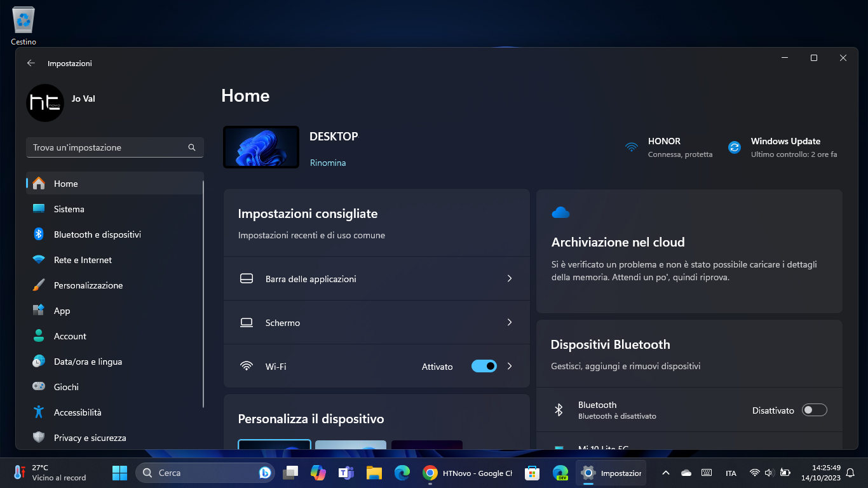This screenshot has height=488, width=868.
Task: Open the clock and date flyout
Action: coord(821,473)
